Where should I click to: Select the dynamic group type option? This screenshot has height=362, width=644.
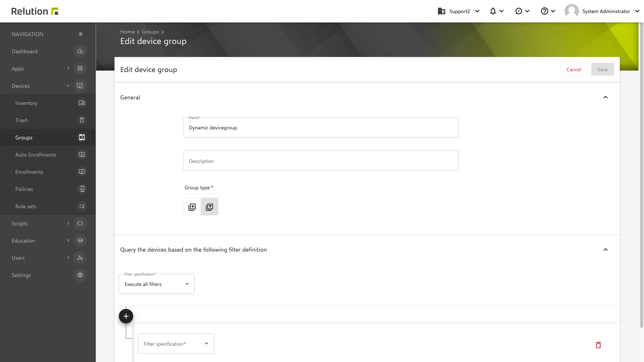(209, 206)
